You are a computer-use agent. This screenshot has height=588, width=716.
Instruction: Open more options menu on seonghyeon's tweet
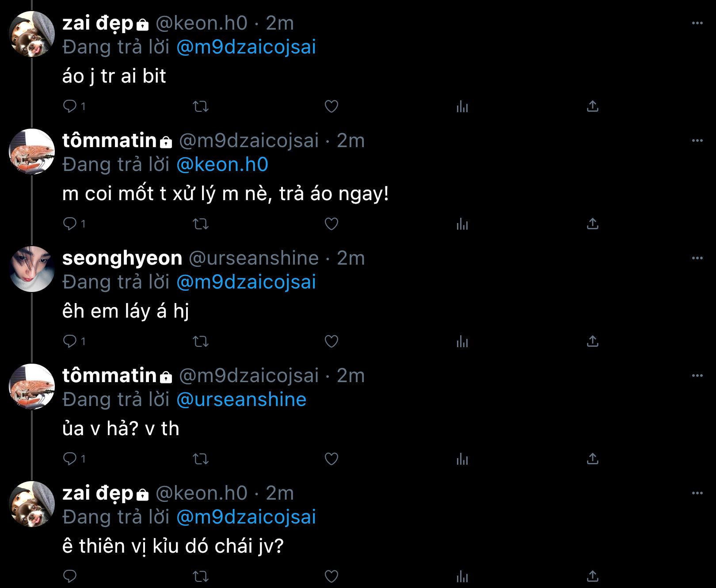pos(697,258)
